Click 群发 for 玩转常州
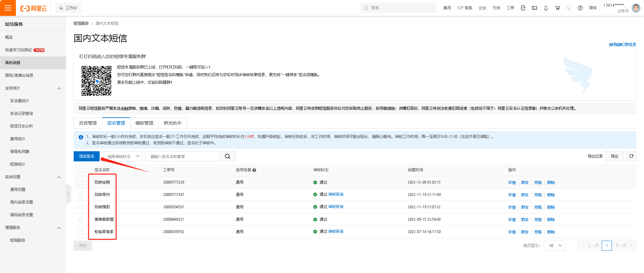The height and width of the screenshot is (273, 644). tap(525, 195)
